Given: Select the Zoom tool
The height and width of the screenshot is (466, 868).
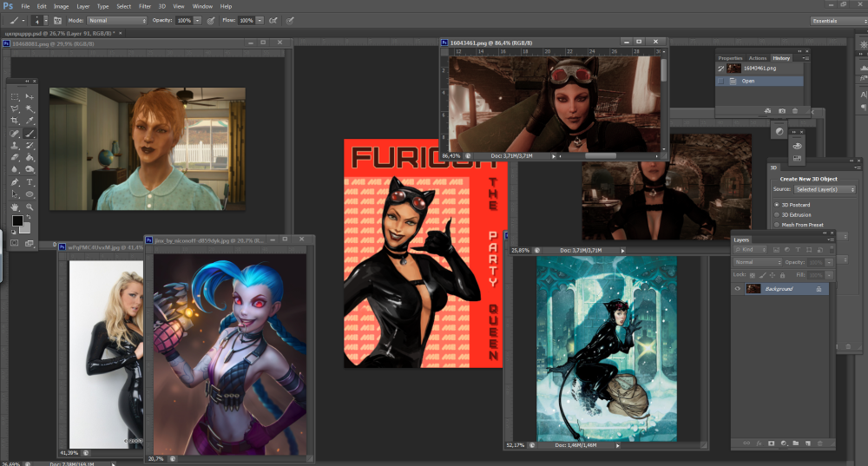Looking at the screenshot, I should coord(30,207).
